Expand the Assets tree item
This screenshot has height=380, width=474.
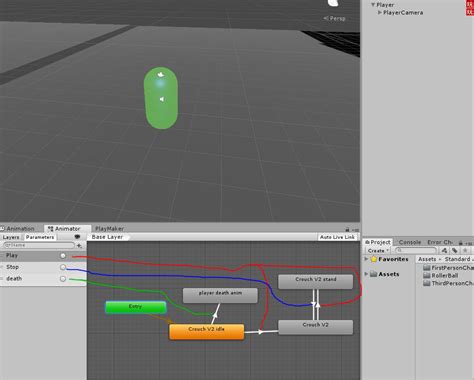click(x=366, y=274)
